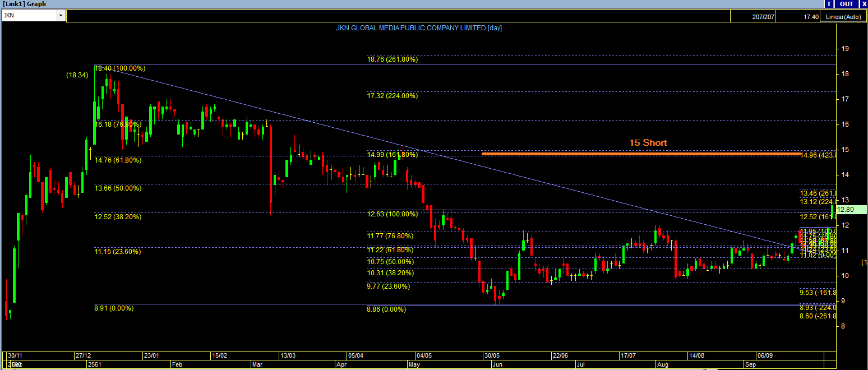Click the 14.76 (61.80%) Fibonacci label
Screen dimensions: 868x370
(x=118, y=160)
